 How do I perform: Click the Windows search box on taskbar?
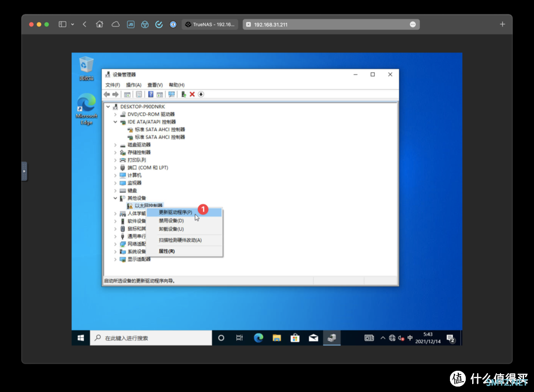[151, 338]
